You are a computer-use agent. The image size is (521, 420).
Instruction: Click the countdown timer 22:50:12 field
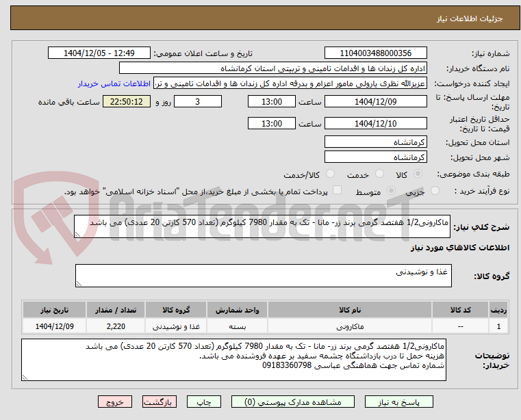[127, 102]
